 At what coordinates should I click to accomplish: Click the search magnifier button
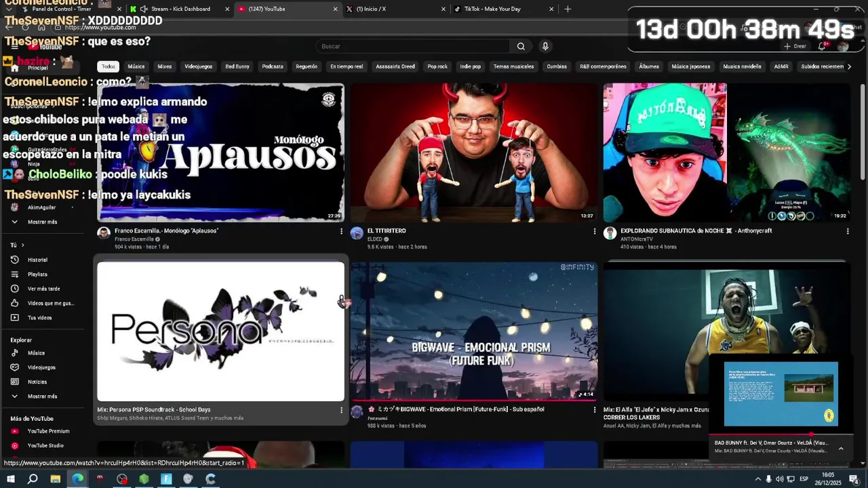(x=521, y=46)
